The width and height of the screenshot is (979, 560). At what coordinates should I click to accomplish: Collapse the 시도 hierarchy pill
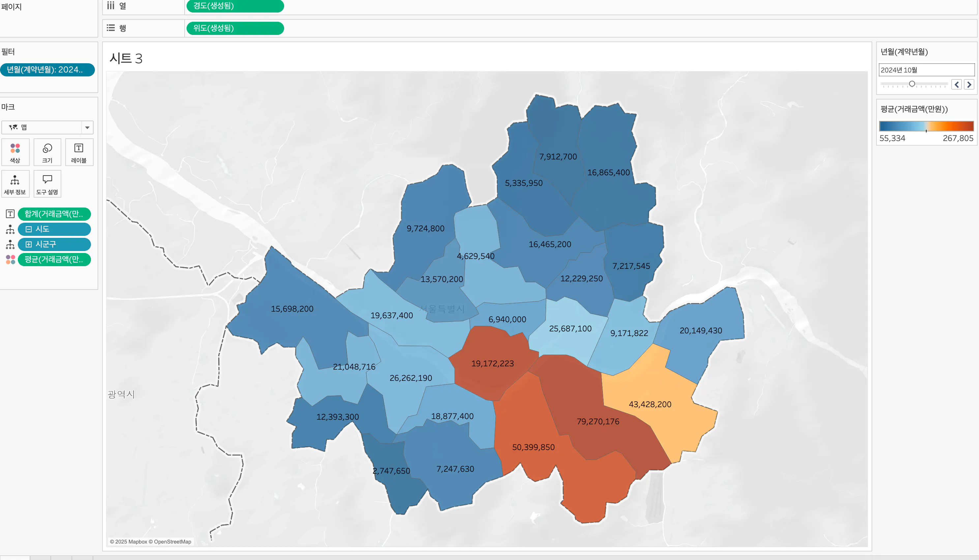point(28,229)
